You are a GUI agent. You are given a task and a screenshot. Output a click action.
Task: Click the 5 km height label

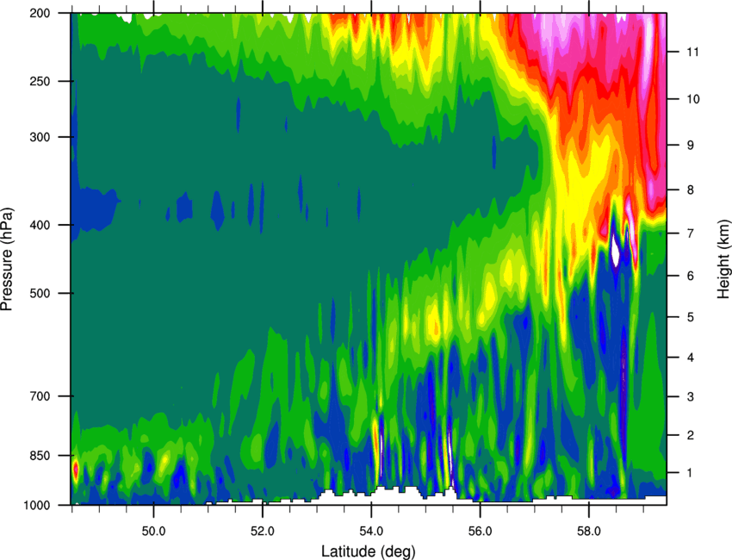pyautogui.click(x=691, y=318)
